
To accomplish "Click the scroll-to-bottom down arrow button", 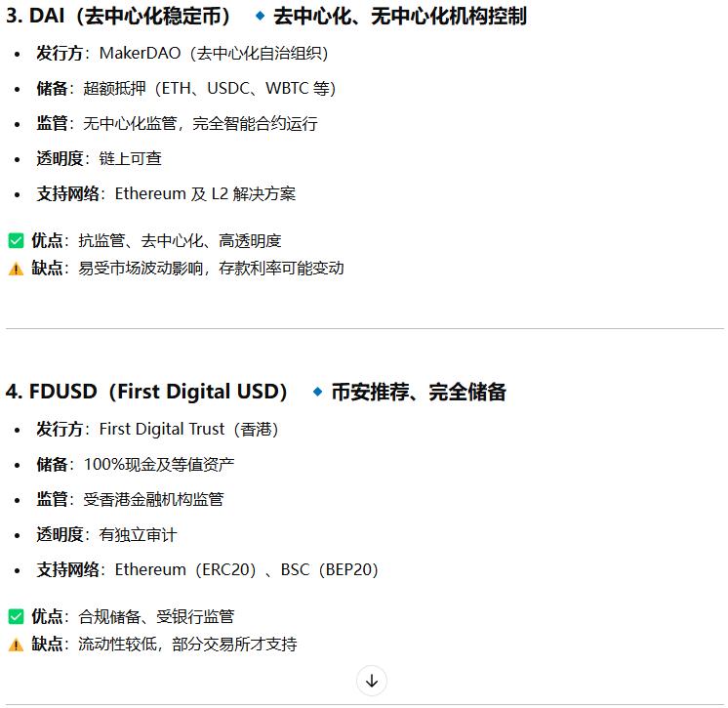I will coord(372,681).
